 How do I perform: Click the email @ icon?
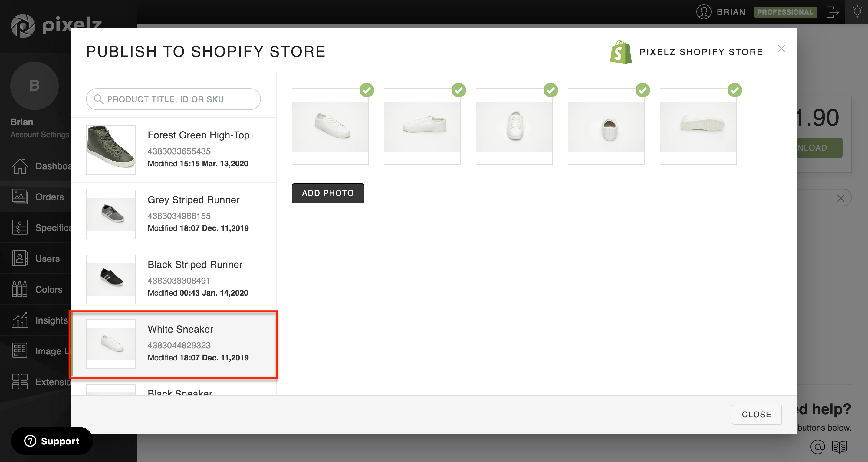click(817, 447)
